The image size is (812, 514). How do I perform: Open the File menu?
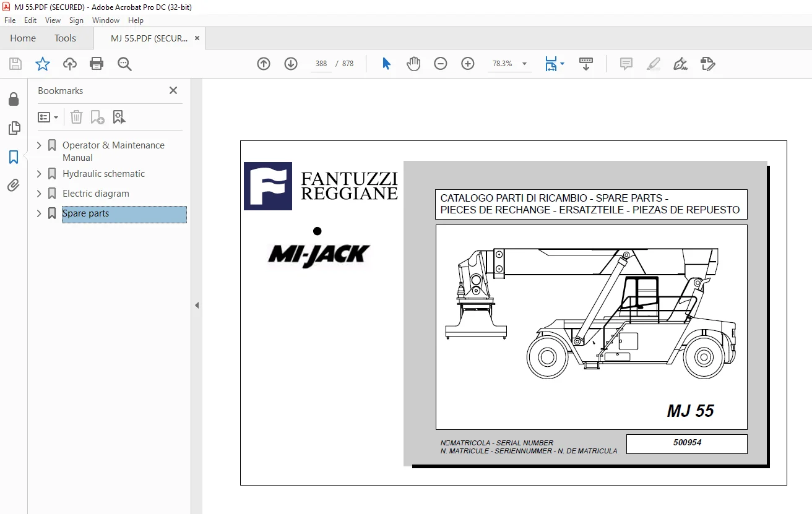coord(10,20)
